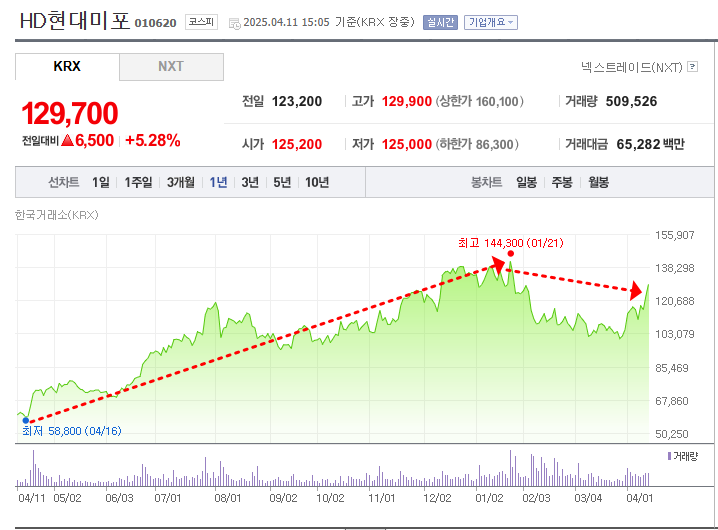Click the 거래량 legend in the volume chart
Screen dimensions: 718x530
[x=682, y=456]
